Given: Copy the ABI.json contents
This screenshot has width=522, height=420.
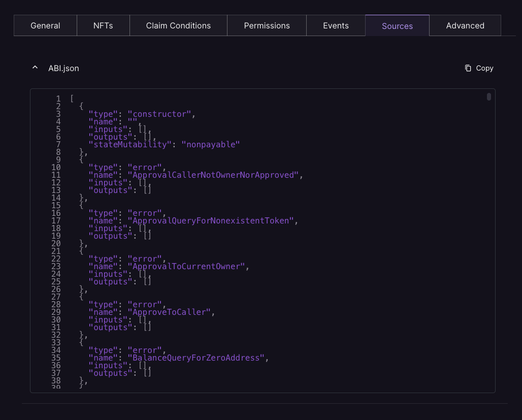Looking at the screenshot, I should (x=479, y=68).
